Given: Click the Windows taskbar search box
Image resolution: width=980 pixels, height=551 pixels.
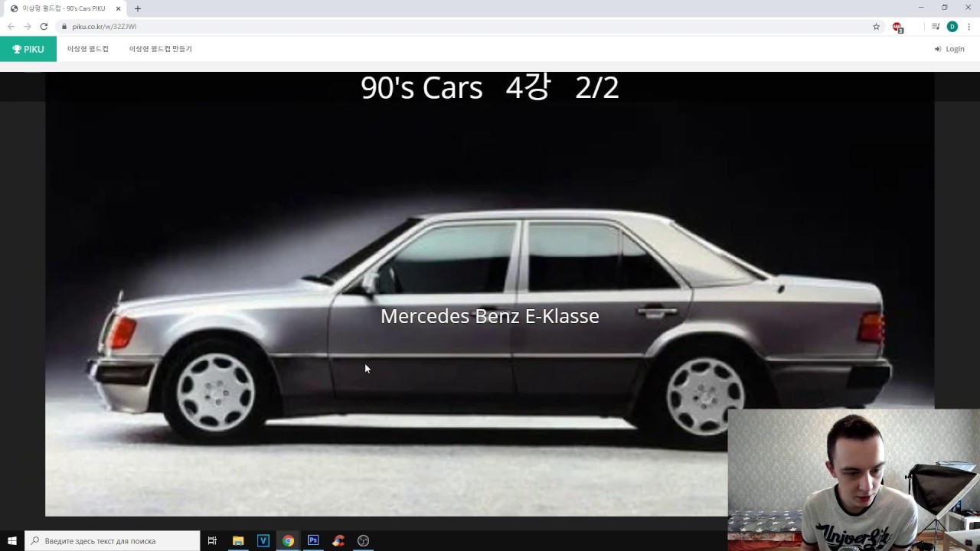Looking at the screenshot, I should [113, 540].
